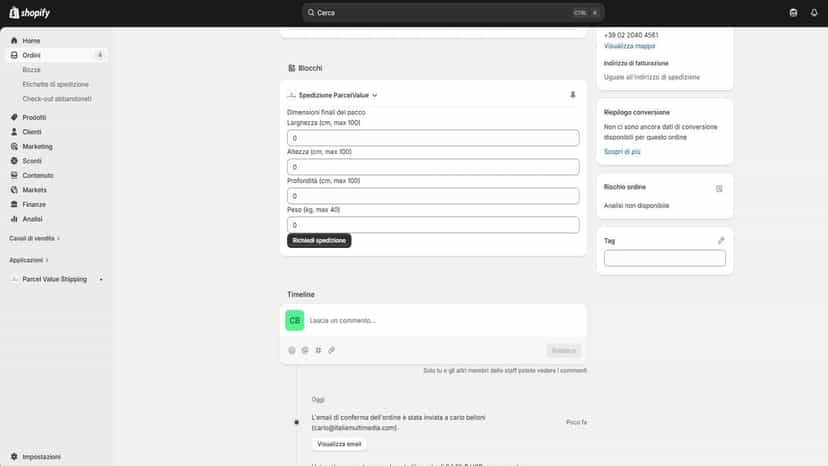The height and width of the screenshot is (466, 828).
Task: Click Visualizza email button
Action: pos(339,444)
